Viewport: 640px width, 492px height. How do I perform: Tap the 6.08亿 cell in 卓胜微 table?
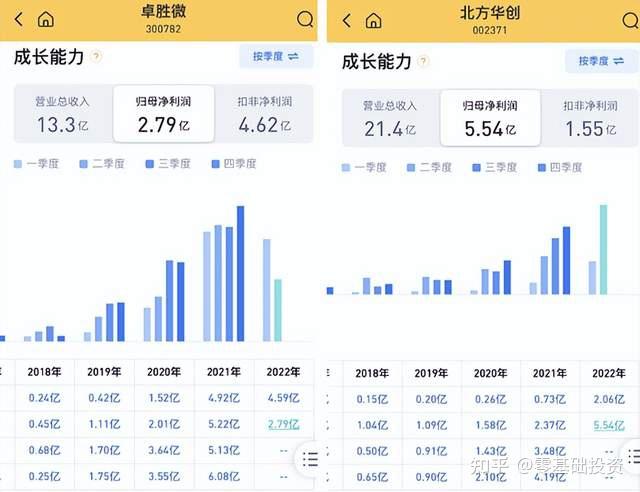[x=224, y=476]
